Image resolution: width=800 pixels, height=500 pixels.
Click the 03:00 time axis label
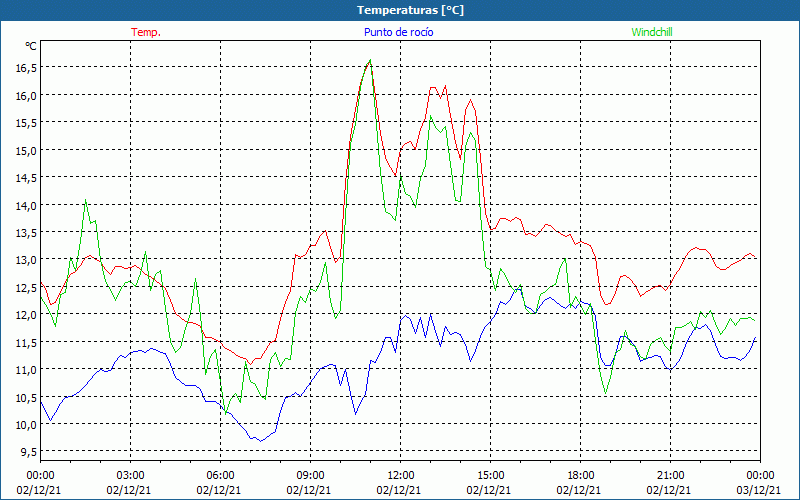[x=130, y=476]
